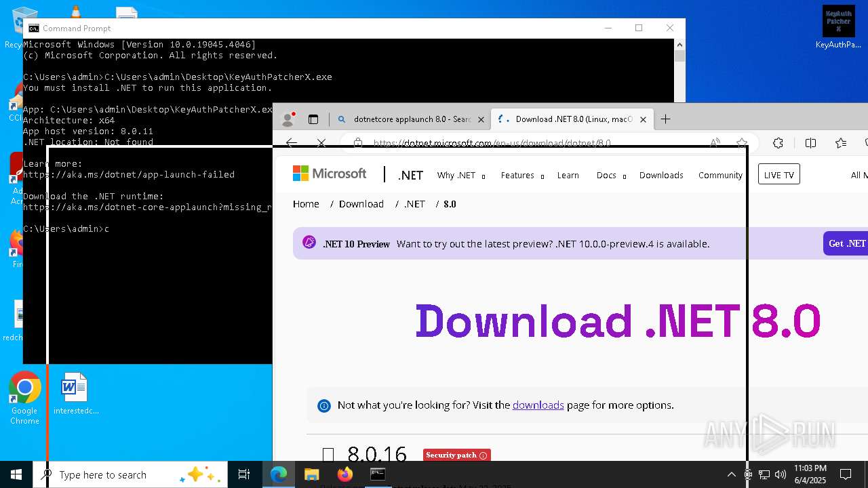The image size is (868, 488).
Task: Open network status tray icon
Action: 764,474
